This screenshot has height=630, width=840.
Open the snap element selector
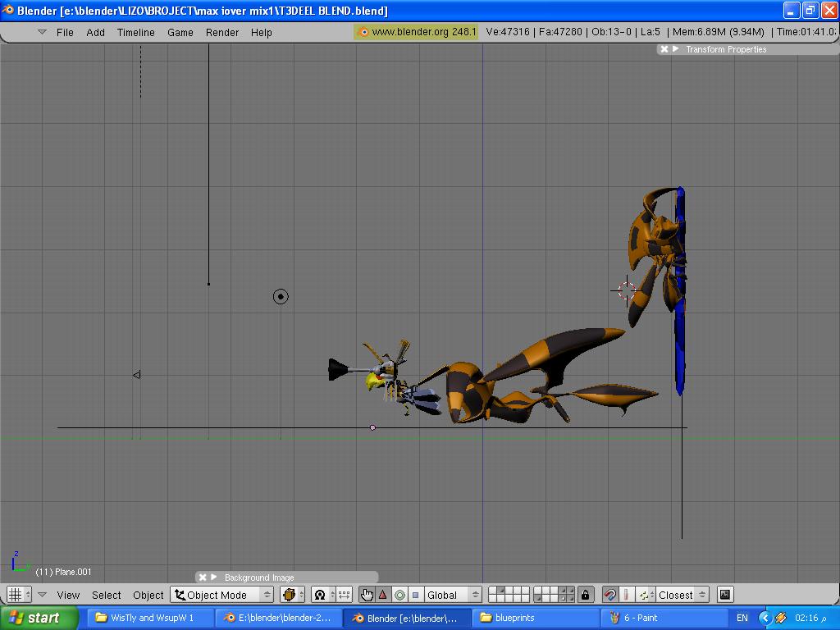pyautogui.click(x=646, y=595)
